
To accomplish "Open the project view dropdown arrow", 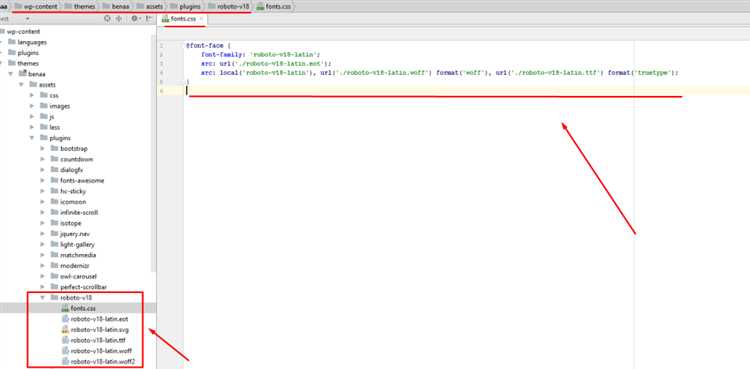I will click(27, 18).
